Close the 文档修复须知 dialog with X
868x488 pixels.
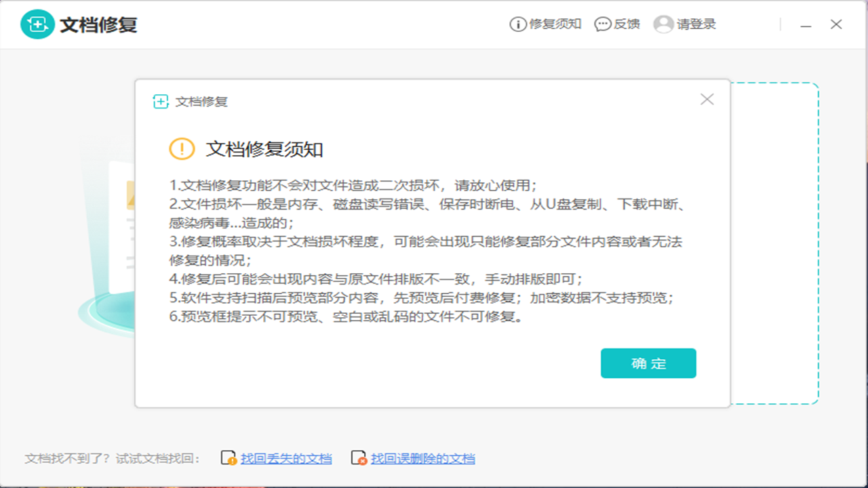(x=707, y=100)
